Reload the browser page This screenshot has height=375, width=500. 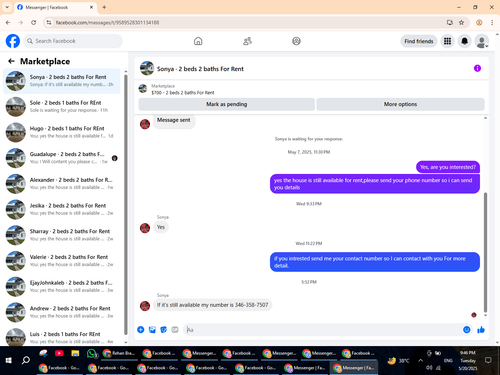tap(33, 22)
